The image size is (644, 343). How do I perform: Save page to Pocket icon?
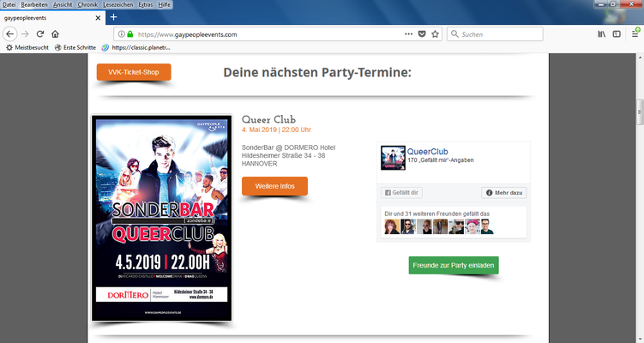click(x=422, y=34)
